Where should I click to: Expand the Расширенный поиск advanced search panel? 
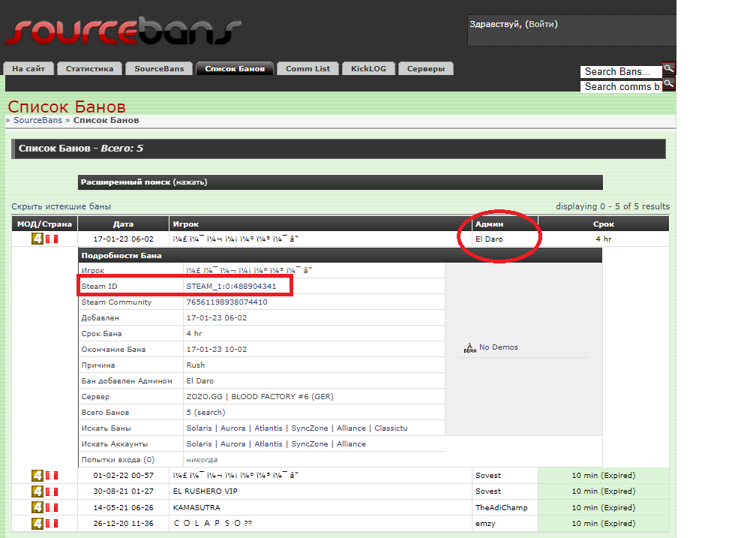point(144,182)
